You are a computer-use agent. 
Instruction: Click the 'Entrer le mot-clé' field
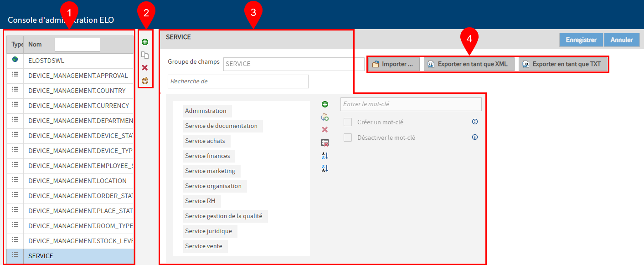tap(411, 104)
